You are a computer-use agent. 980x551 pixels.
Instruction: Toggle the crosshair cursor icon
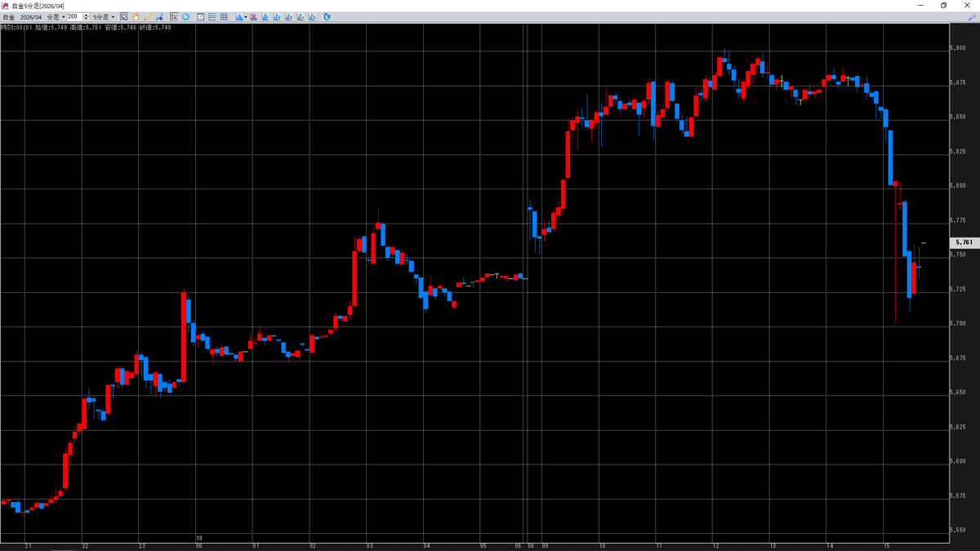(x=174, y=17)
